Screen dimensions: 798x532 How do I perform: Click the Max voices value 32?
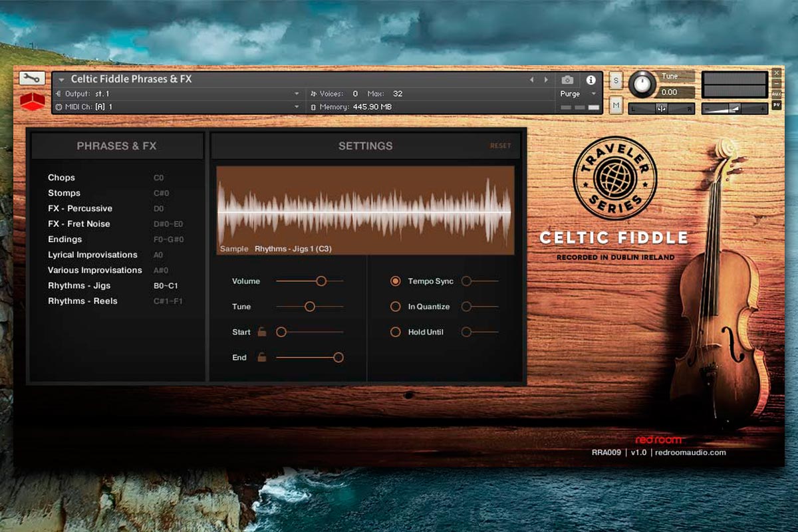[398, 94]
